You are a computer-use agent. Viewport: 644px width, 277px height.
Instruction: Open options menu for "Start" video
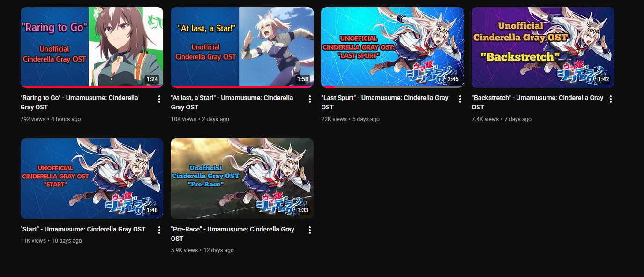click(159, 230)
